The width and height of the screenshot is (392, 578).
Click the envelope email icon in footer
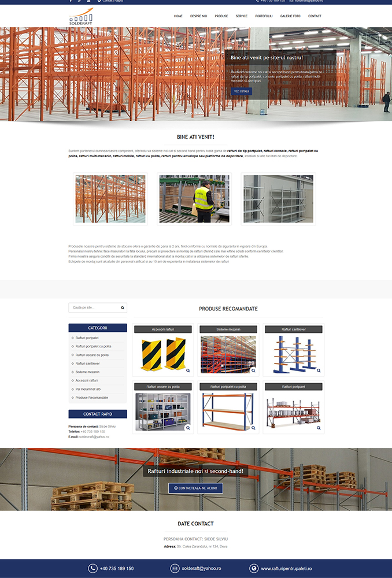[175, 569]
